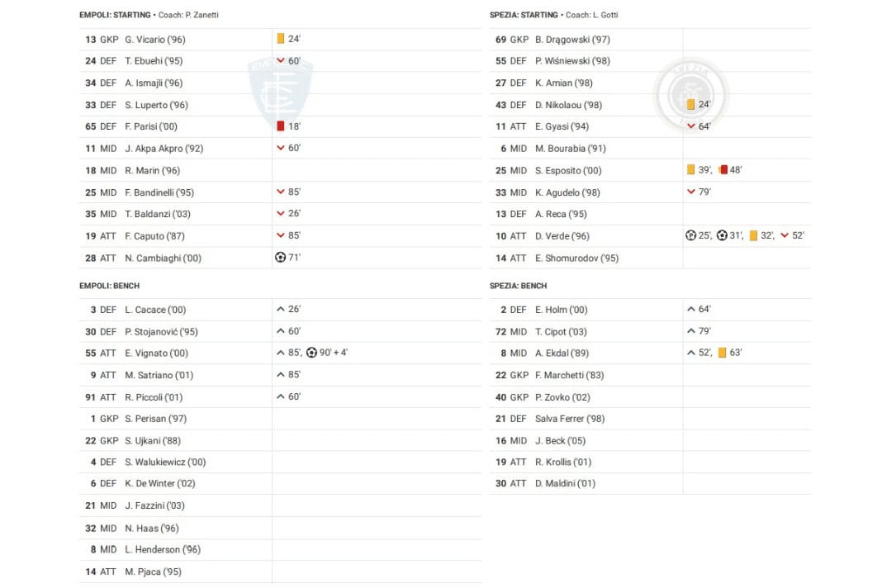Screen dimensions: 882x588
Task: Click Holm's substituted-on arrow icon
Action: tap(690, 309)
